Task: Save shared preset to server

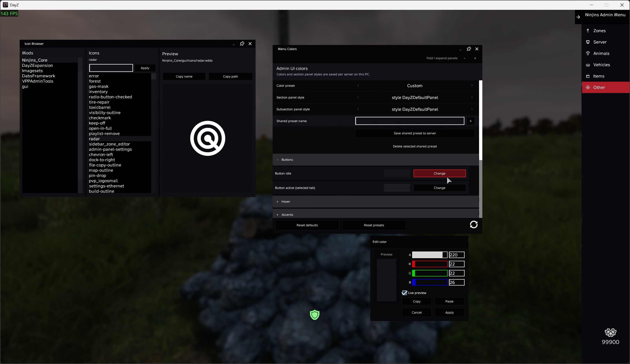Action: (415, 133)
